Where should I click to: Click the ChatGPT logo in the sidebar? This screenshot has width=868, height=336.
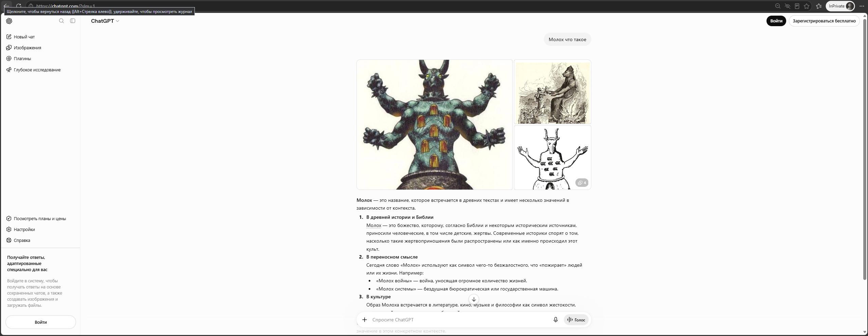click(9, 21)
